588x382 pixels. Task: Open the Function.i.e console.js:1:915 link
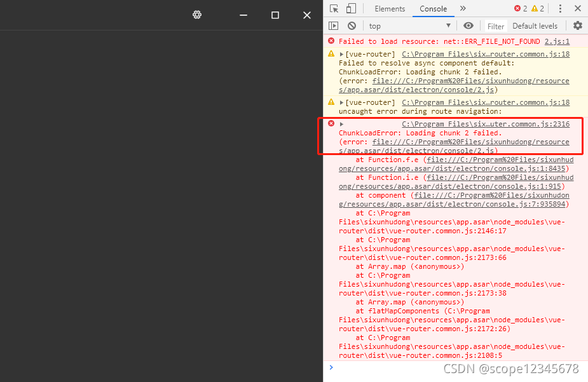456,182
